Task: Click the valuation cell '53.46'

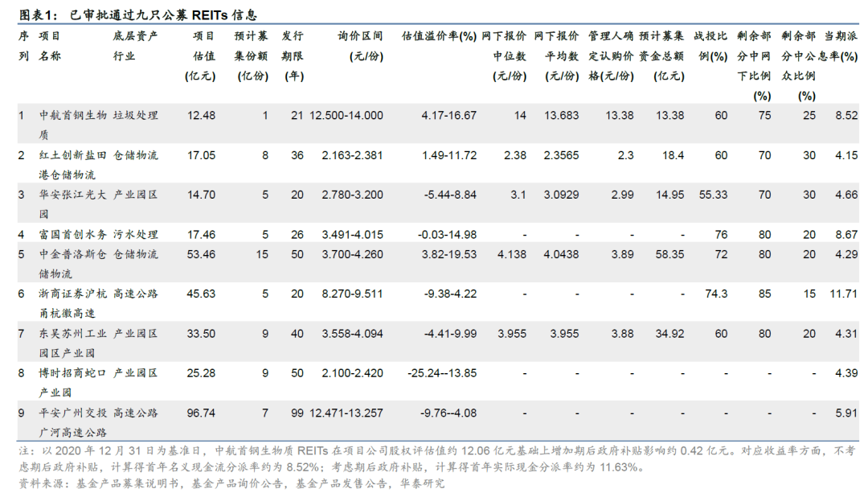Action: tap(202, 255)
